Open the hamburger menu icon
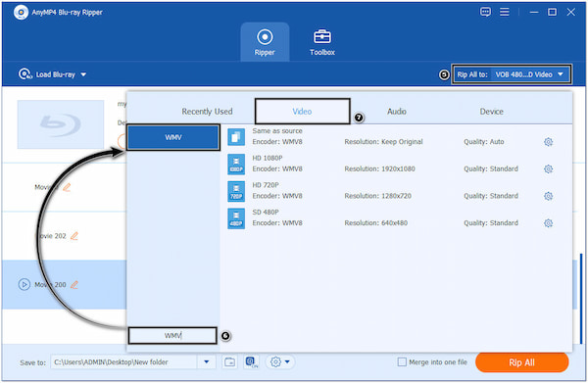Screen dimensions: 588x383 pos(505,12)
